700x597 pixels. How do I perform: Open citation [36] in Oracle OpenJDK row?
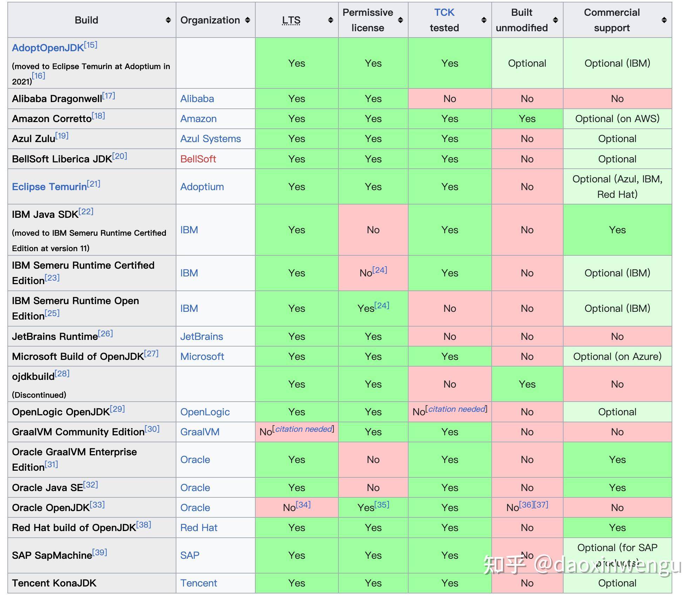pos(526,505)
